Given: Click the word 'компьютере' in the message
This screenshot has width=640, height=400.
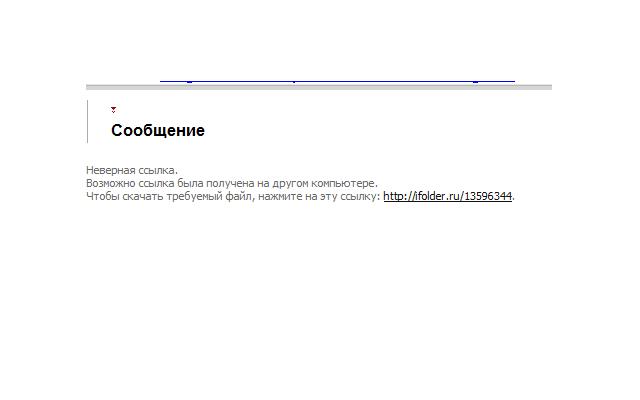Looking at the screenshot, I should click(347, 183).
